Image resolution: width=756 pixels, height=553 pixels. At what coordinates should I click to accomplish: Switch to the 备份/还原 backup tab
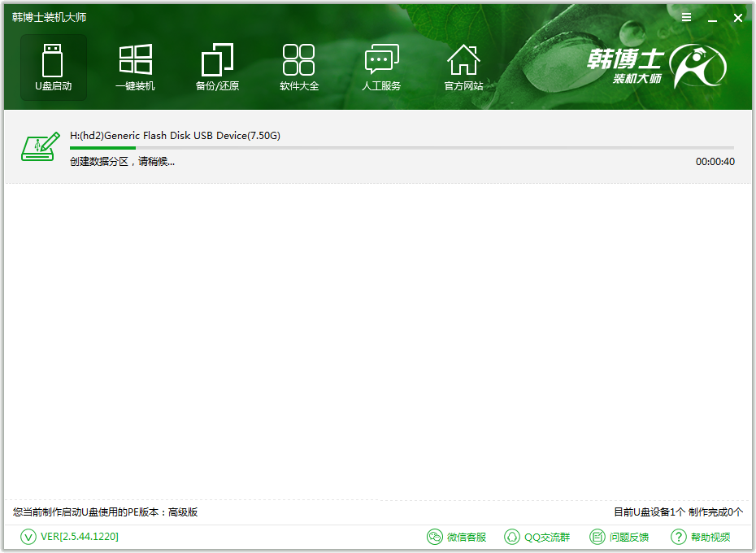pyautogui.click(x=217, y=67)
